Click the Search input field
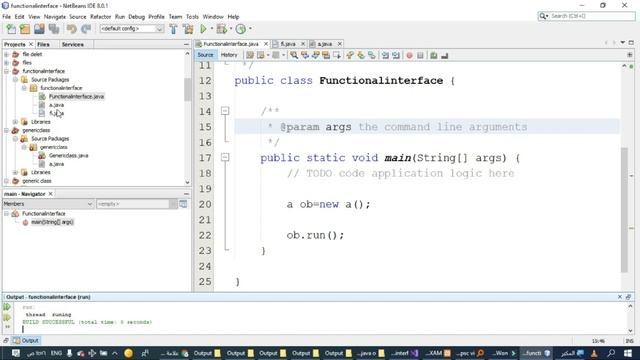 click(x=591, y=16)
